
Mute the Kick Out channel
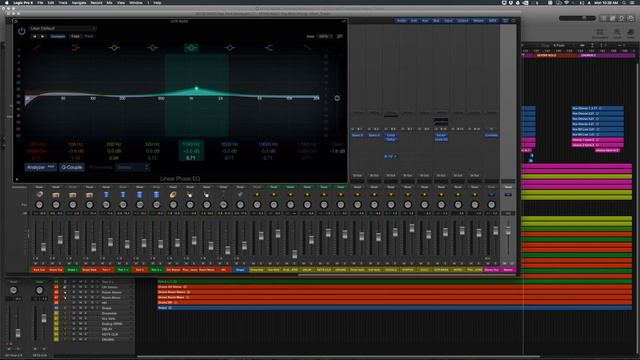(36, 264)
